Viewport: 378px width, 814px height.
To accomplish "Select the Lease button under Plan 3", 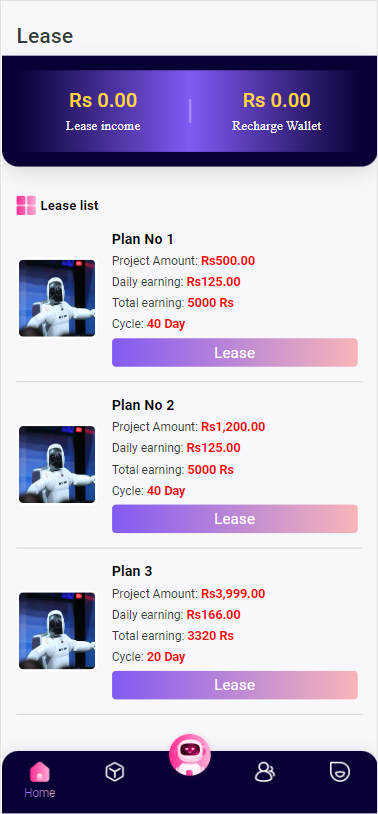I will point(235,685).
